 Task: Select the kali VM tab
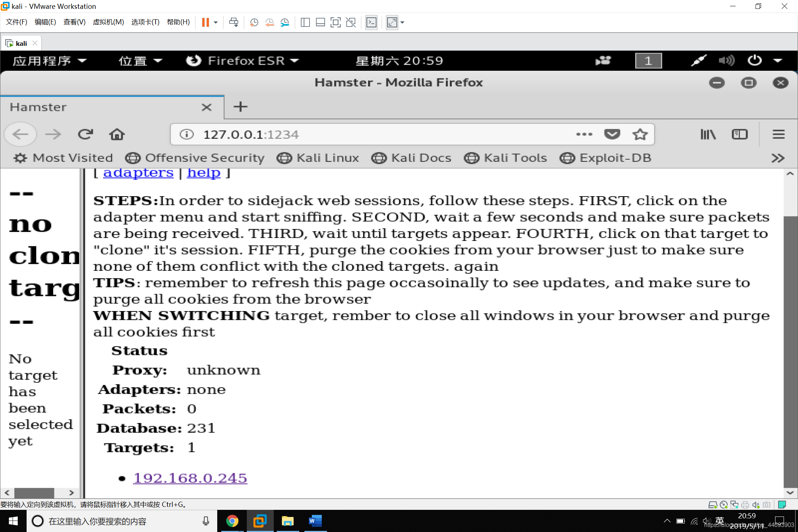(21, 43)
